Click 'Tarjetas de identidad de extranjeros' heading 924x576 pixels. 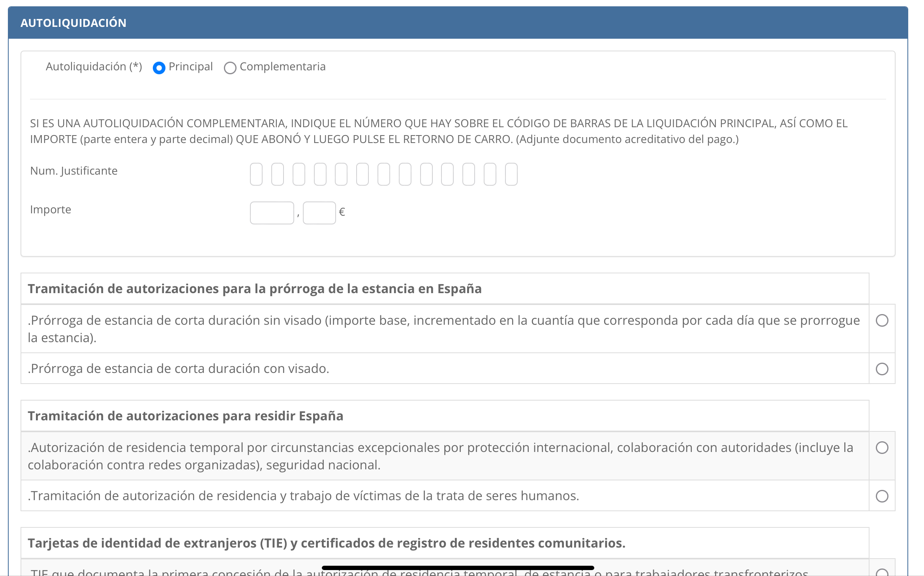pos(326,543)
